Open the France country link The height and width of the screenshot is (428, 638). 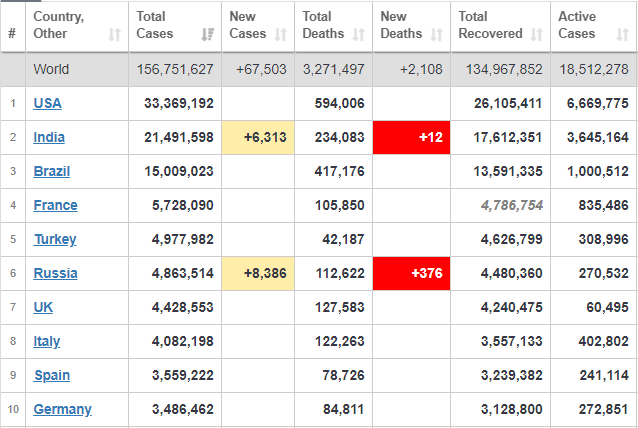[x=55, y=205]
